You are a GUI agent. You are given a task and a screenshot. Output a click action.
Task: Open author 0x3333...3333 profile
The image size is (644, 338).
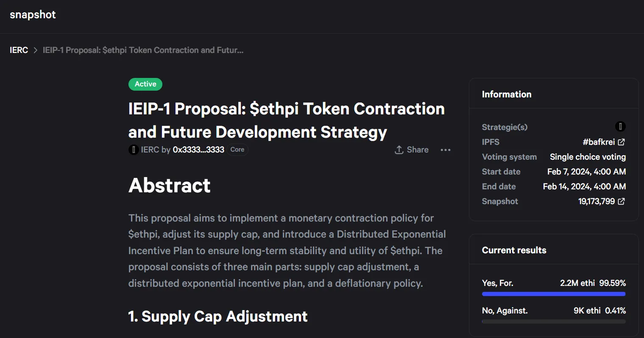pyautogui.click(x=198, y=150)
